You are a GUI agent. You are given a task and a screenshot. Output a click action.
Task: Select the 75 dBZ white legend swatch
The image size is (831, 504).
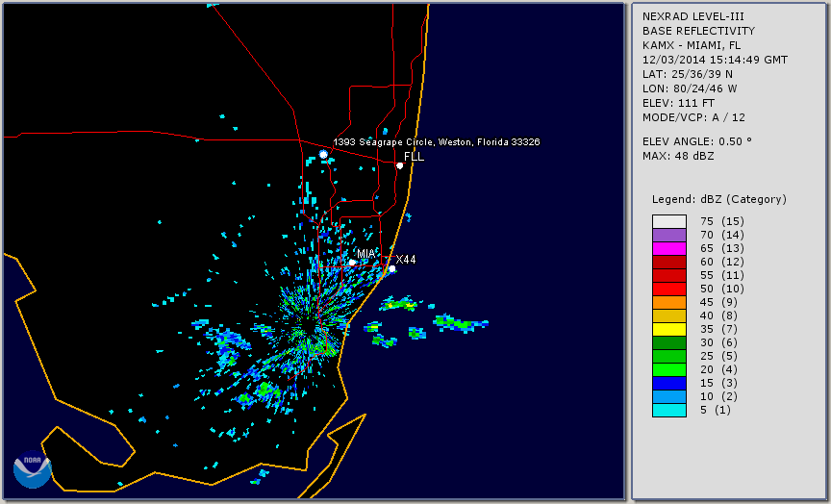[668, 221]
